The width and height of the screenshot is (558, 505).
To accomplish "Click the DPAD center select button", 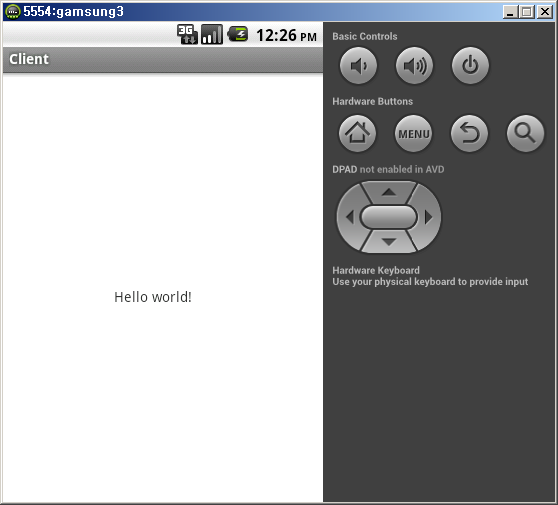I will [x=389, y=217].
